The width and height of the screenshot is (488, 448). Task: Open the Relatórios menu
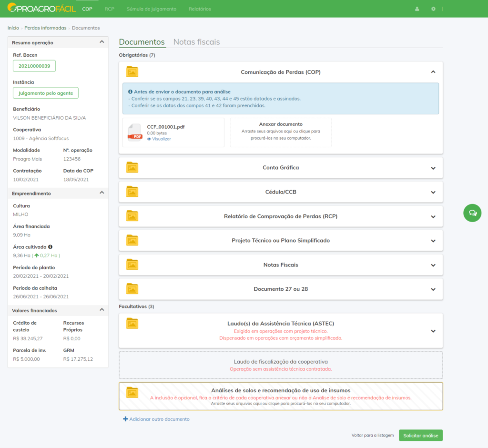[x=200, y=9]
